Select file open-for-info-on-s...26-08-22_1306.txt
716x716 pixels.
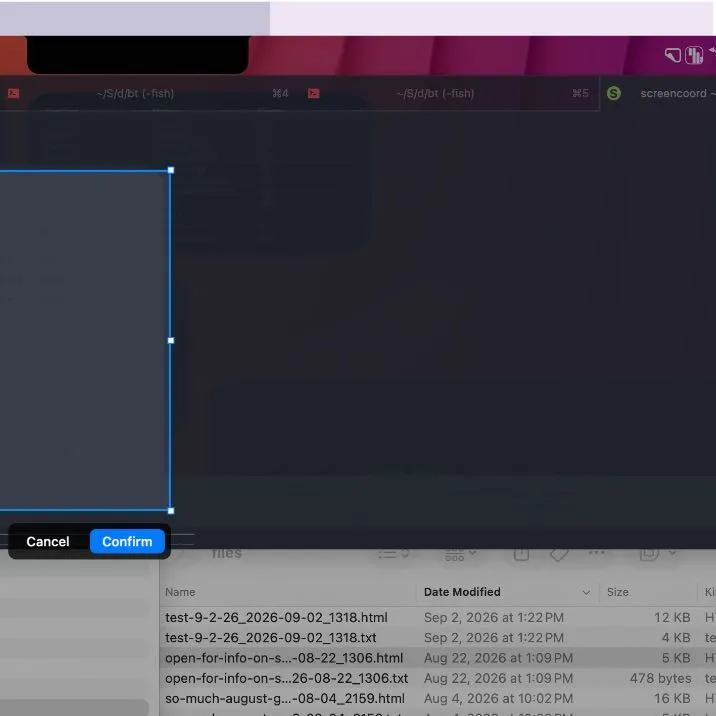pyautogui.click(x=286, y=678)
